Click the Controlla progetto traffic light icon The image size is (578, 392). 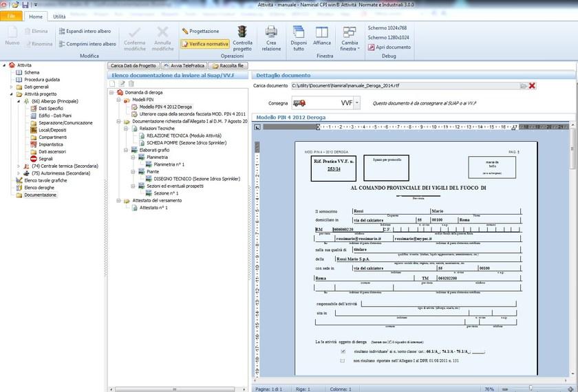pos(242,32)
